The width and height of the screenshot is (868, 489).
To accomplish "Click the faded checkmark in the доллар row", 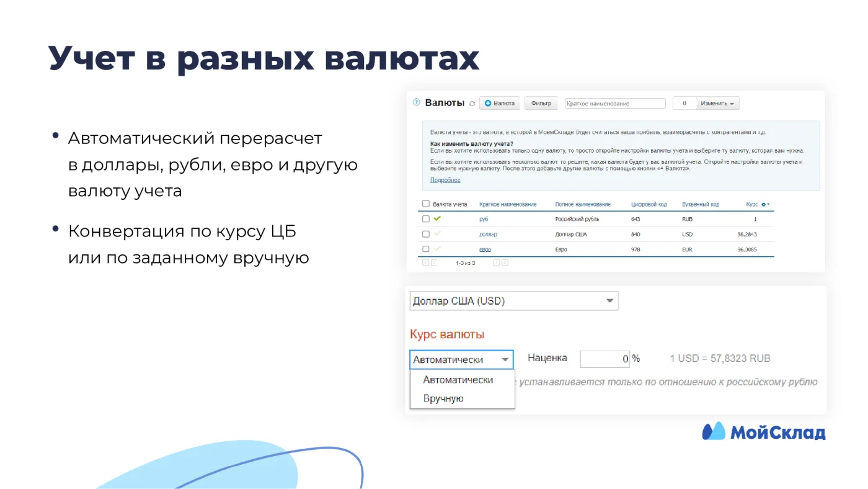I will point(437,233).
